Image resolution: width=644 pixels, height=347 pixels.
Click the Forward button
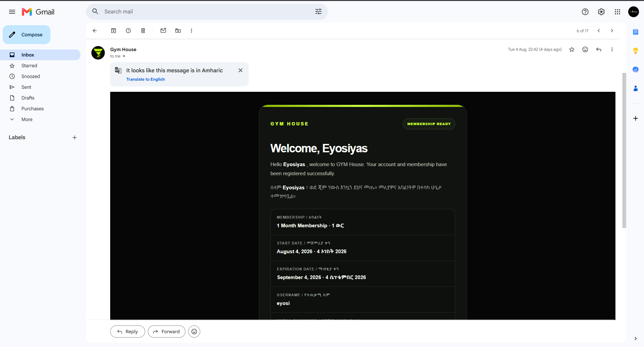167,332
